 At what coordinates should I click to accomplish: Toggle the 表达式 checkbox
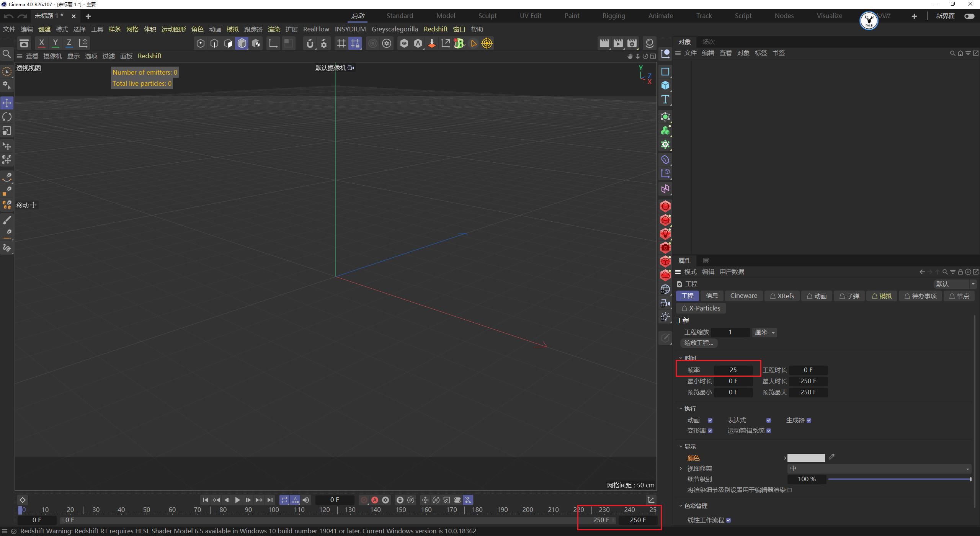tap(769, 420)
